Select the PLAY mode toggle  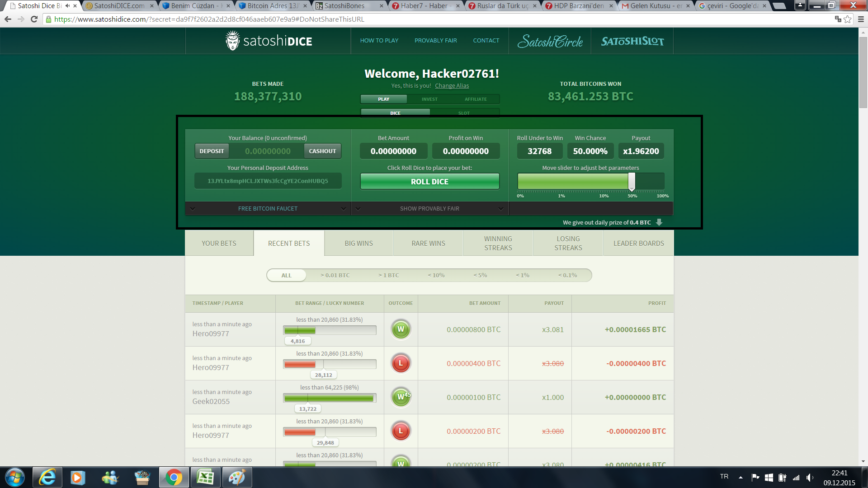[x=383, y=99]
